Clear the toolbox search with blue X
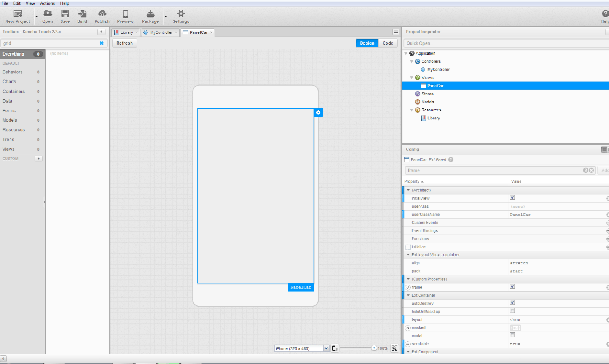This screenshot has height=364, width=609. click(102, 43)
